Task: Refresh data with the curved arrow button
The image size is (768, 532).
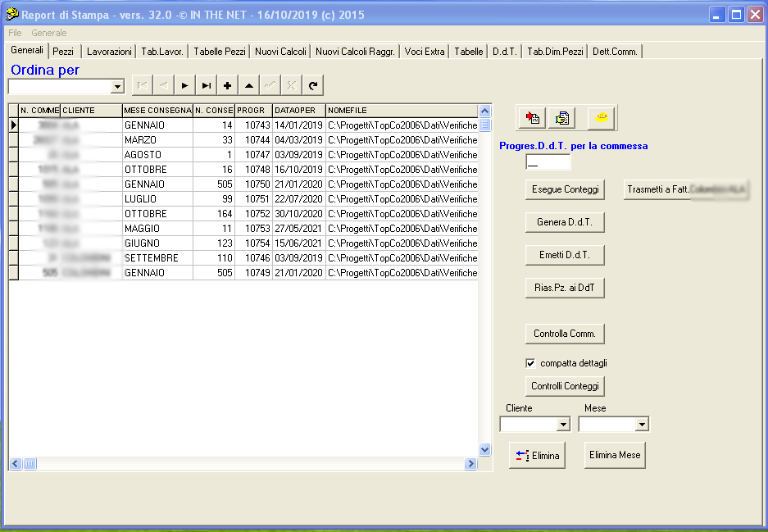Action: 313,86
